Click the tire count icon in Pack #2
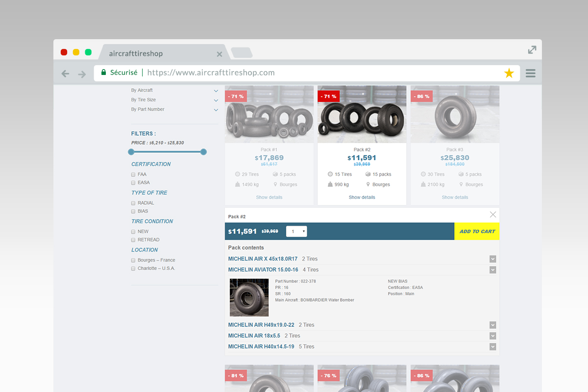 pos(330,174)
